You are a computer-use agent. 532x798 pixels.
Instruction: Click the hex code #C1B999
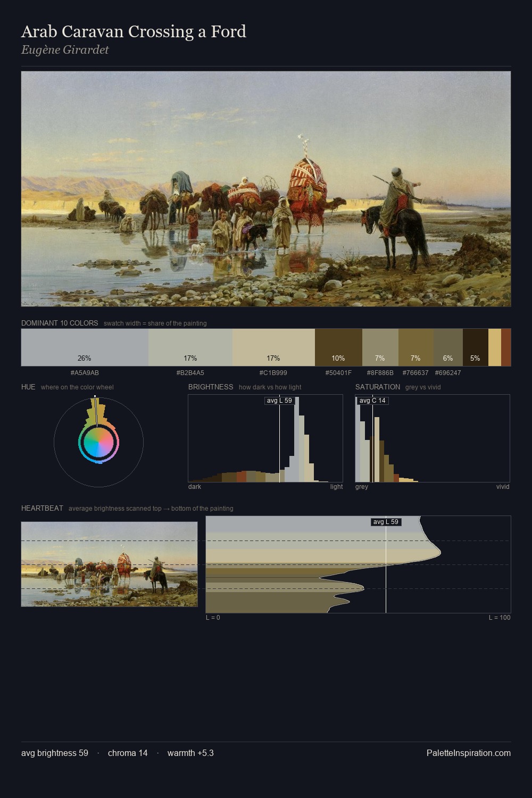pos(273,373)
